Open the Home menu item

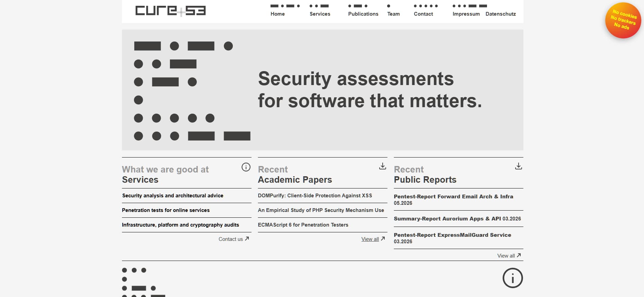[x=278, y=14]
